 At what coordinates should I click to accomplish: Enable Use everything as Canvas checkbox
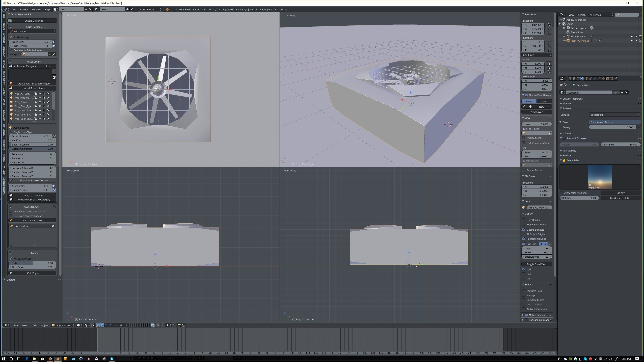11,216
